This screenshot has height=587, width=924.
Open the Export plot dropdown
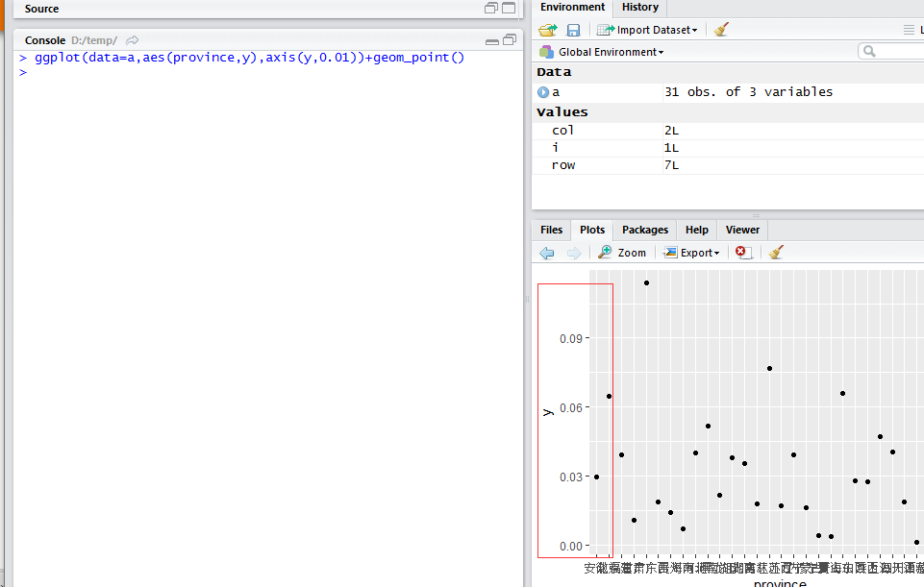click(x=692, y=253)
